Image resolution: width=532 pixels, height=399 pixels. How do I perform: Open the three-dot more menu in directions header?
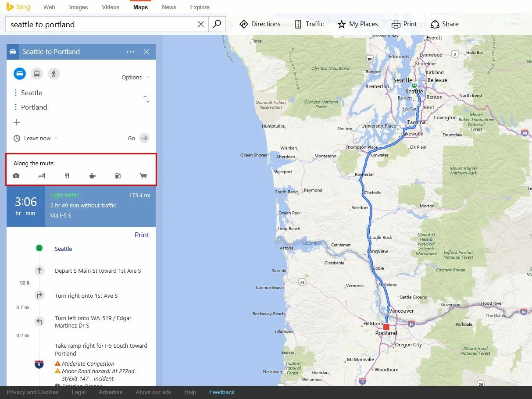[x=130, y=52]
